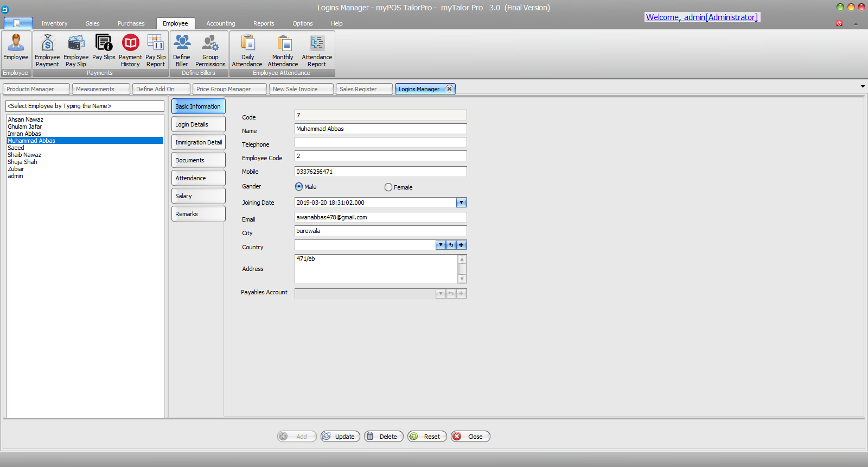
Task: Open the Login Details section
Action: click(199, 124)
